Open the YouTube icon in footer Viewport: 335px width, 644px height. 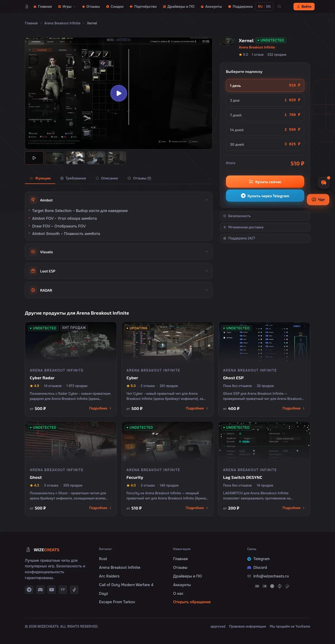52,589
